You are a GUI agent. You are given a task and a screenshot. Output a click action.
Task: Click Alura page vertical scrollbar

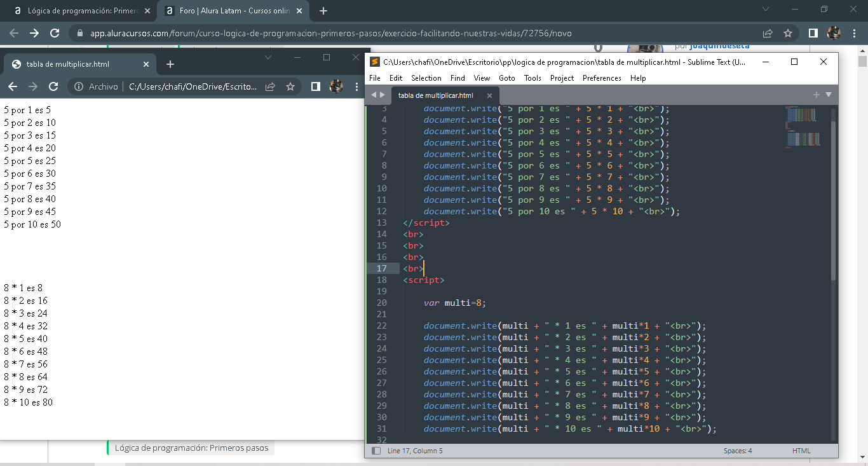tap(862, 62)
